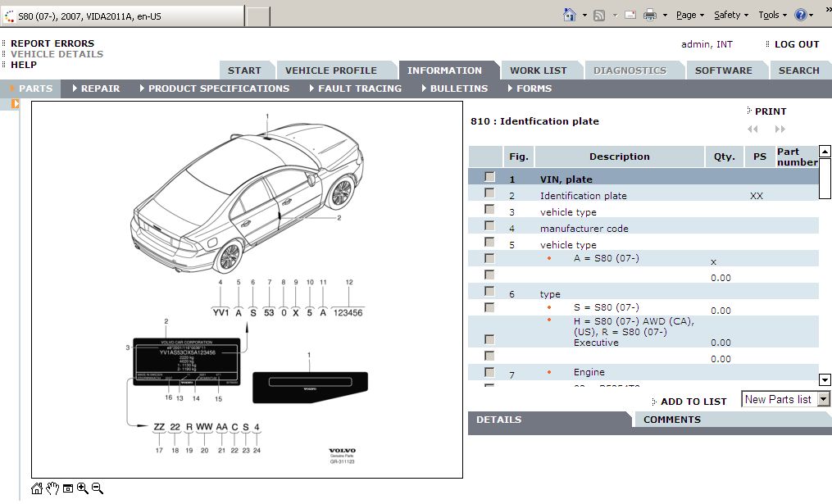The width and height of the screenshot is (832, 504).
Task: Expand the Print icon dropdown arrow
Action: point(664,16)
